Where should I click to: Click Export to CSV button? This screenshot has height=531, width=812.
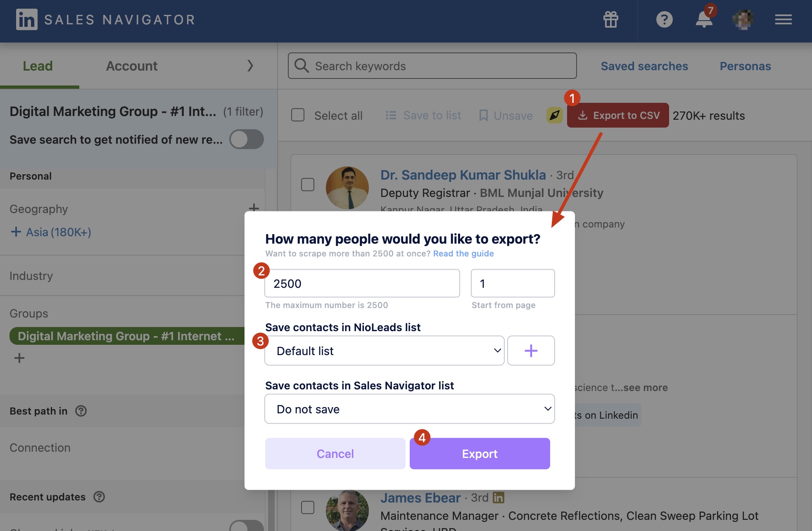coord(618,115)
